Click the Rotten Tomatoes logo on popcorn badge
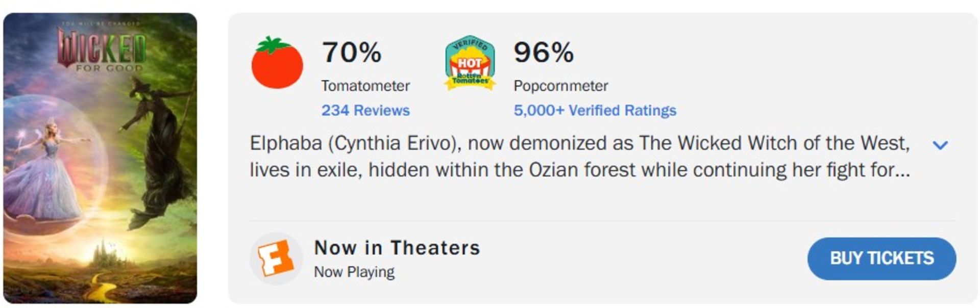 pos(471,78)
